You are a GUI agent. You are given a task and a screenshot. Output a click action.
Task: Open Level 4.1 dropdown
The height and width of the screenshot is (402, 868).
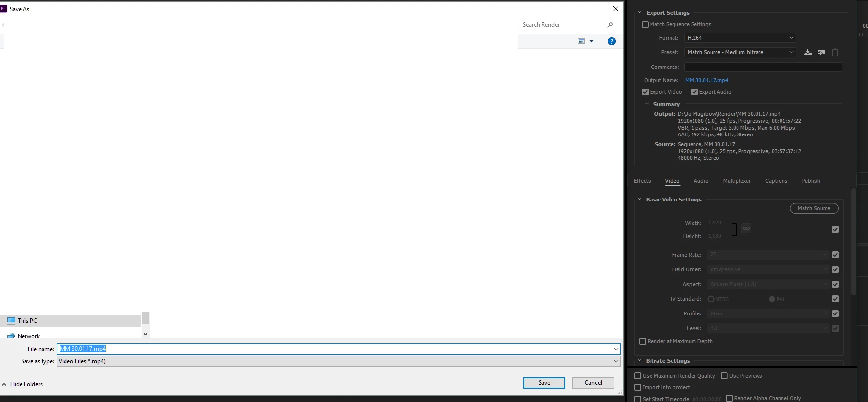[x=768, y=328]
